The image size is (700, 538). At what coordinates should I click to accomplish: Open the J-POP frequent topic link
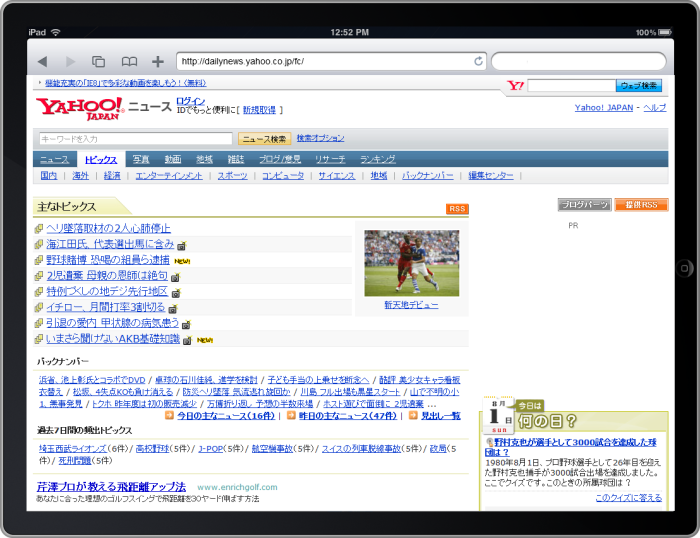tap(210, 449)
